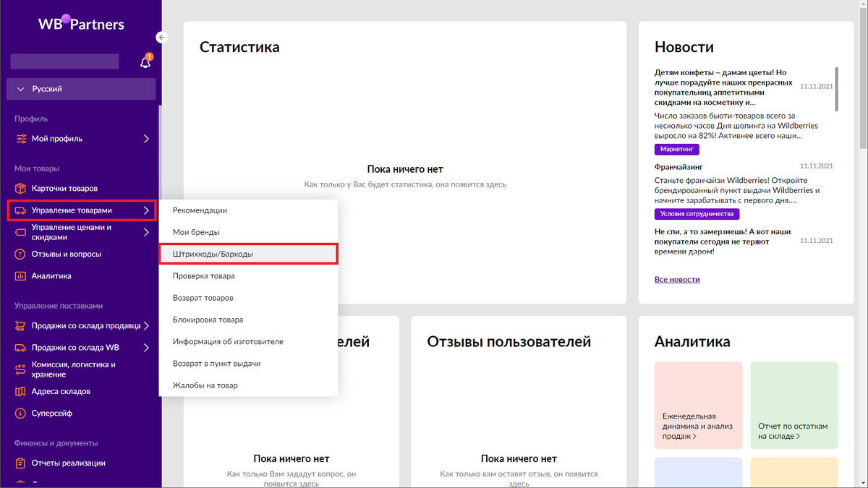Click the Адреса складов map icon
The image size is (868, 488).
[x=20, y=391]
